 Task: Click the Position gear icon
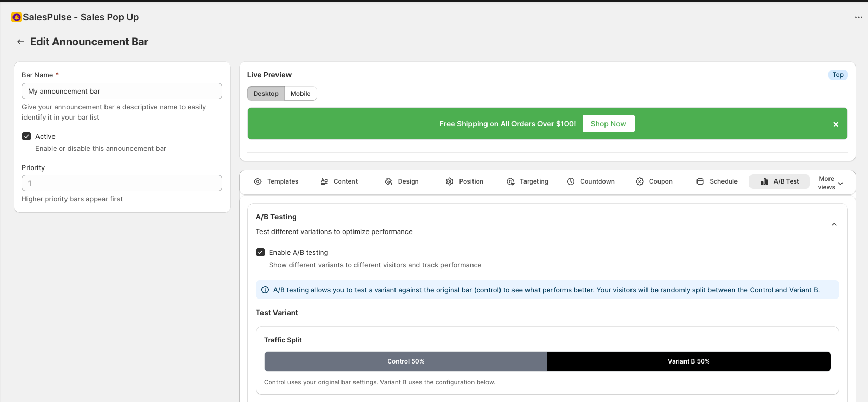coord(450,181)
